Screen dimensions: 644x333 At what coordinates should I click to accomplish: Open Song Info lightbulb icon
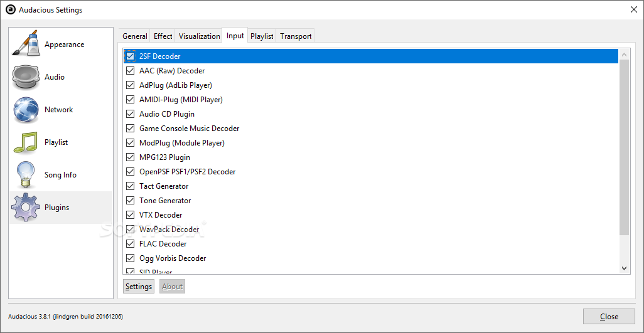pos(24,175)
